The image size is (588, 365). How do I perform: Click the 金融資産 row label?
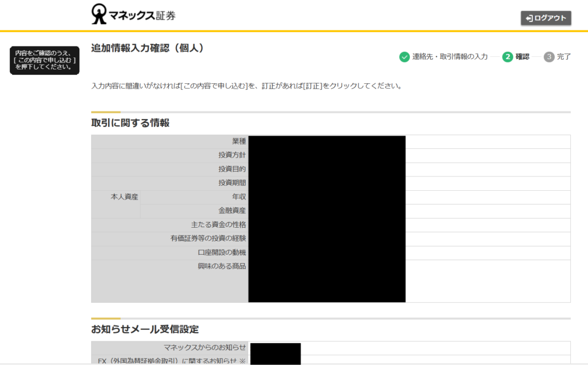pos(232,211)
